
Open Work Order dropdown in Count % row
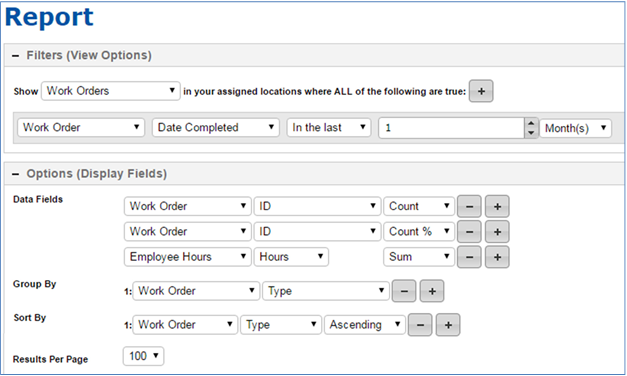(x=188, y=231)
